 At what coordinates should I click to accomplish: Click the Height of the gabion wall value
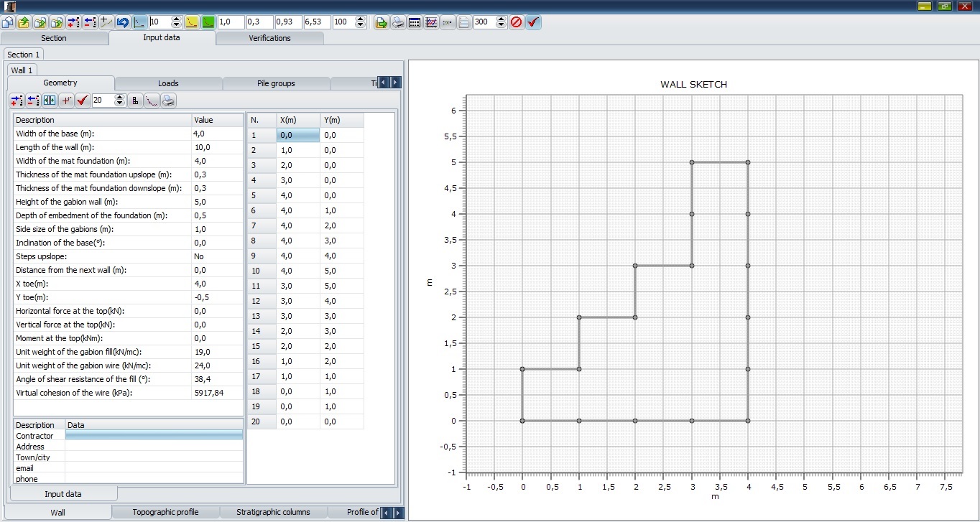[217, 202]
